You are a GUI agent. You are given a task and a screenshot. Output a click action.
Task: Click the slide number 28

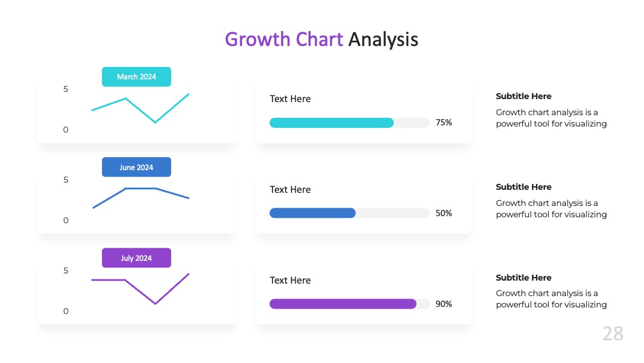613,333
